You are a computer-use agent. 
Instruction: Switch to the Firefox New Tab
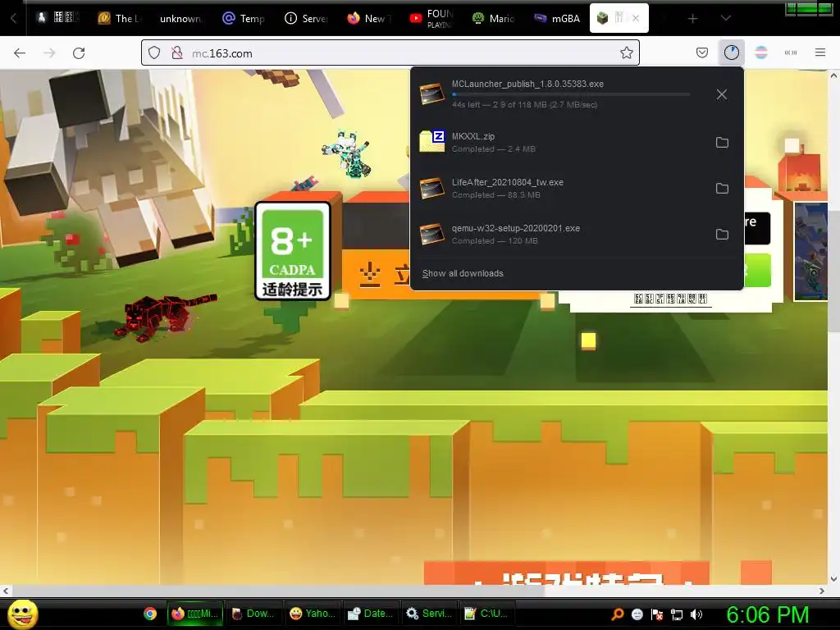(x=369, y=18)
